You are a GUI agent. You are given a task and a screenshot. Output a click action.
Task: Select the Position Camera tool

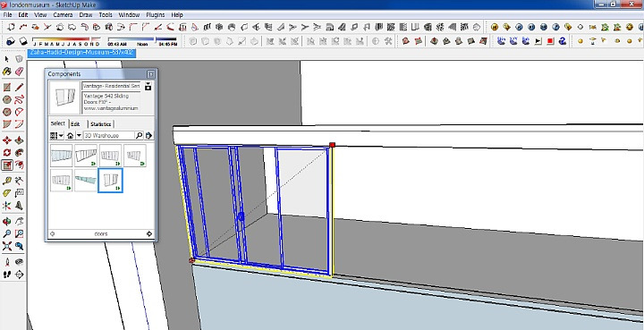[x=6, y=262]
